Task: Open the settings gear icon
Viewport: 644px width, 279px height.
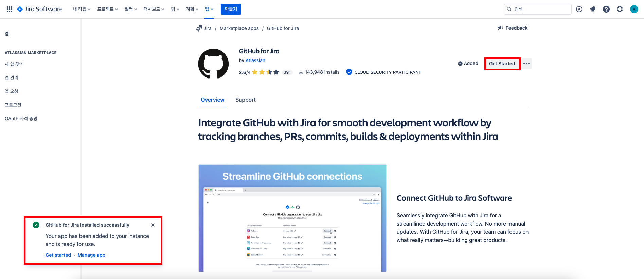Action: point(620,9)
